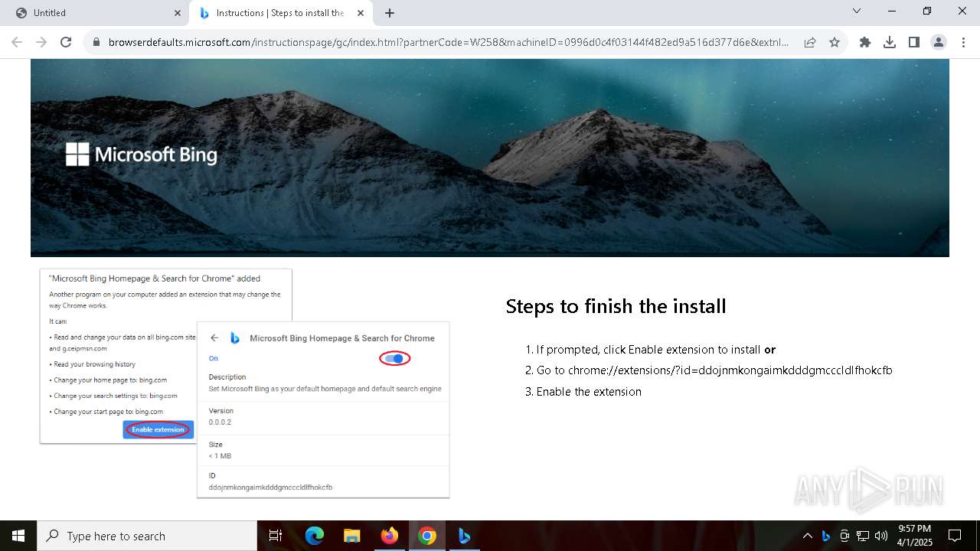This screenshot has width=980, height=551.
Task: Reload the current page
Action: pyautogui.click(x=66, y=42)
